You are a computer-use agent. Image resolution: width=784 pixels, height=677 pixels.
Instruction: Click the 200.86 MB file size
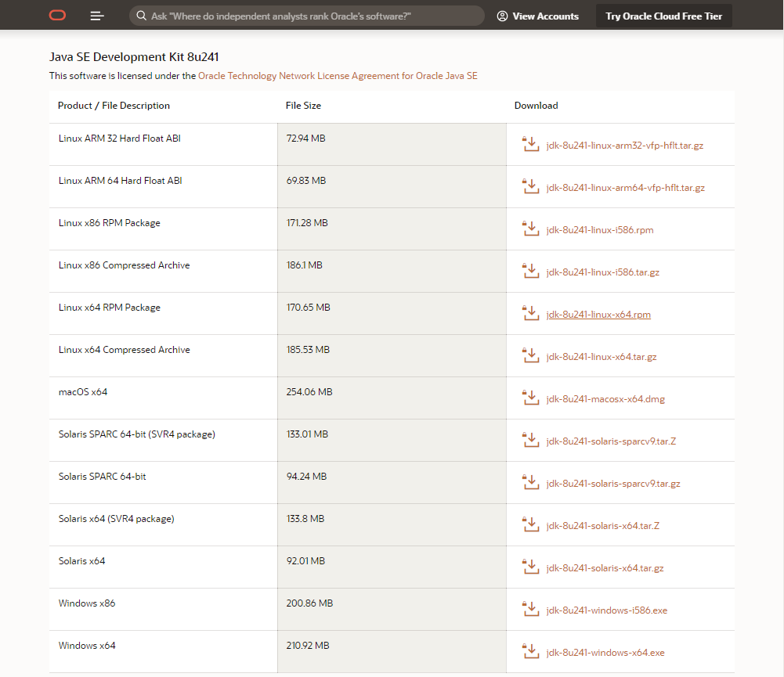click(309, 603)
